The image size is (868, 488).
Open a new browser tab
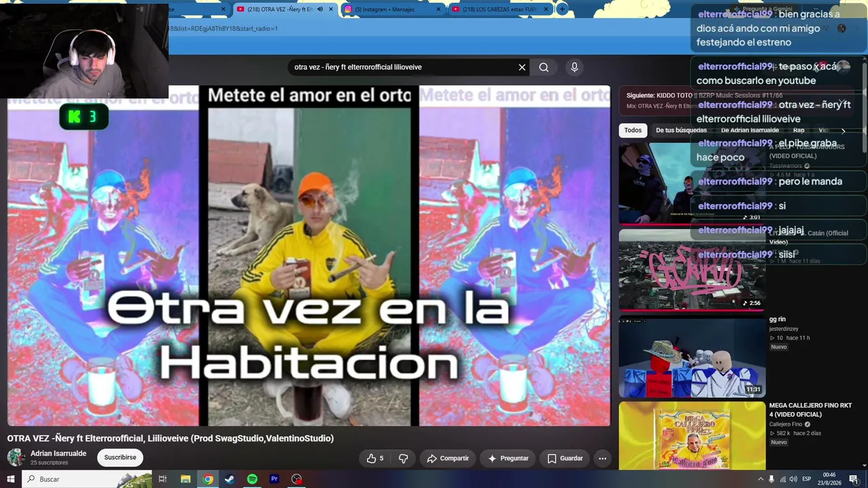tap(562, 9)
